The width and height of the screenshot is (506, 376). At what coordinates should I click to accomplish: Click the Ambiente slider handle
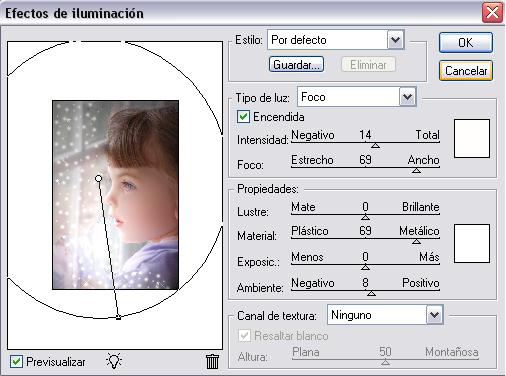pos(371,294)
